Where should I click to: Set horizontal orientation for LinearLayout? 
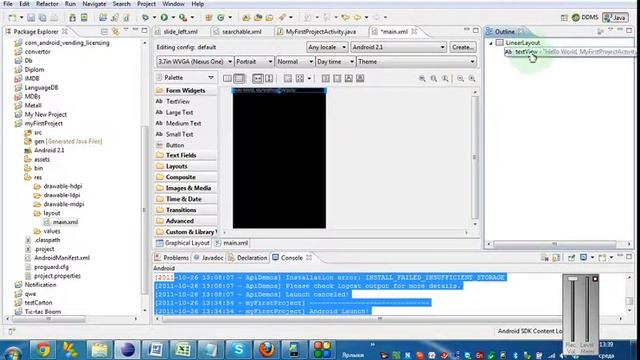pos(227,78)
